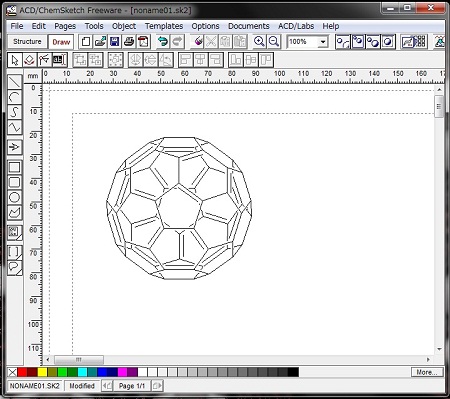450x399 pixels.
Task: Go to previous page arrow
Action: [107, 386]
